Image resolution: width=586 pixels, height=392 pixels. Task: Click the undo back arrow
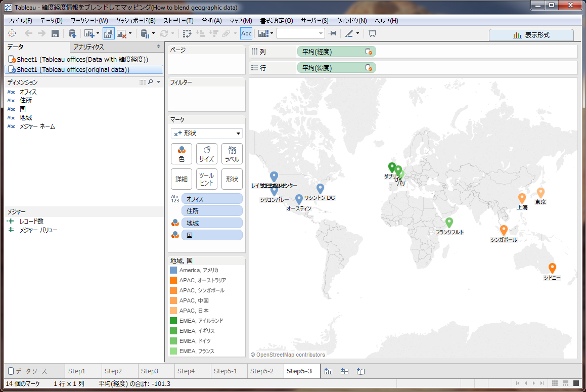pos(28,33)
